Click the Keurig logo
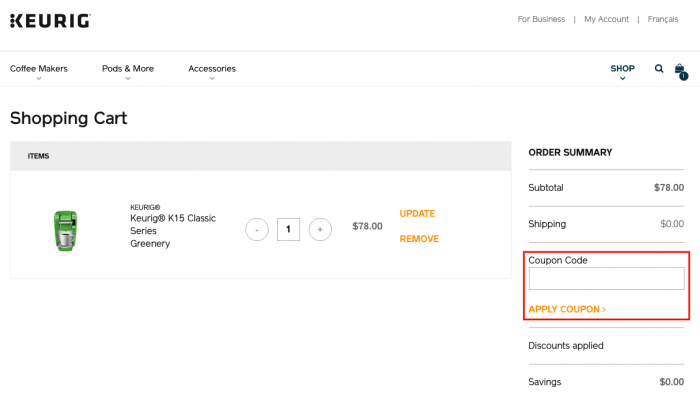Image resolution: width=700 pixels, height=399 pixels. 50,21
